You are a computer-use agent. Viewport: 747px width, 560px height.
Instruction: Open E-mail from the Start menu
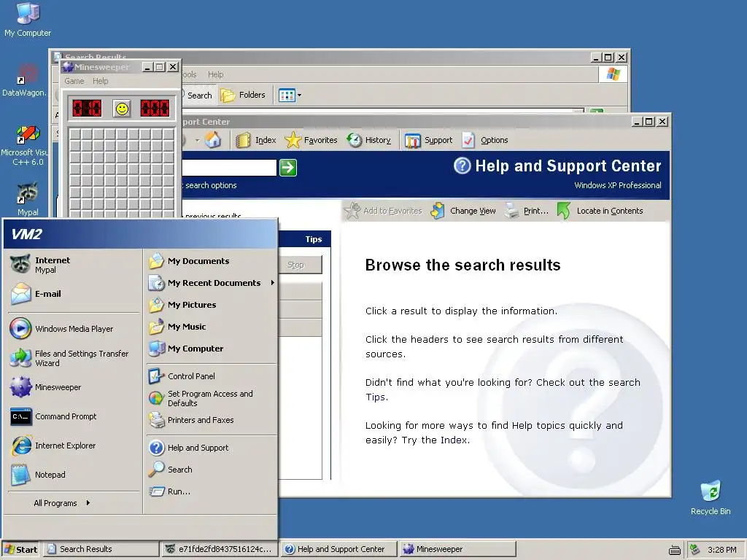tap(74, 294)
